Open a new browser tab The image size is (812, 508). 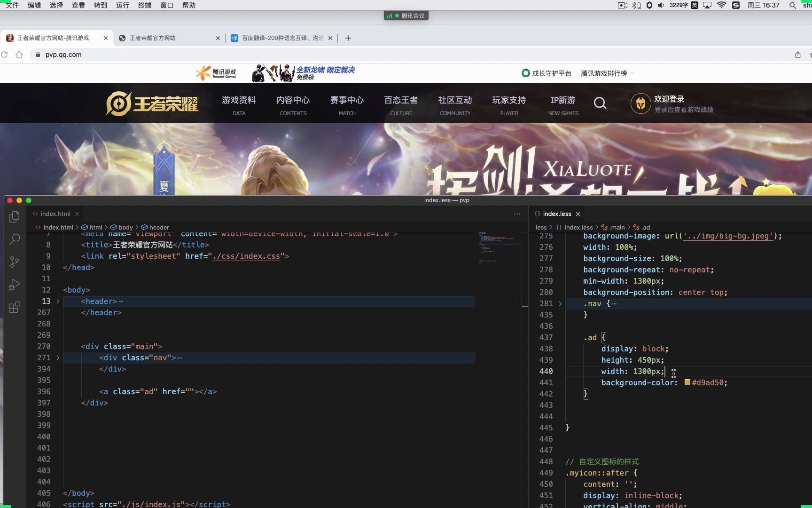(348, 38)
